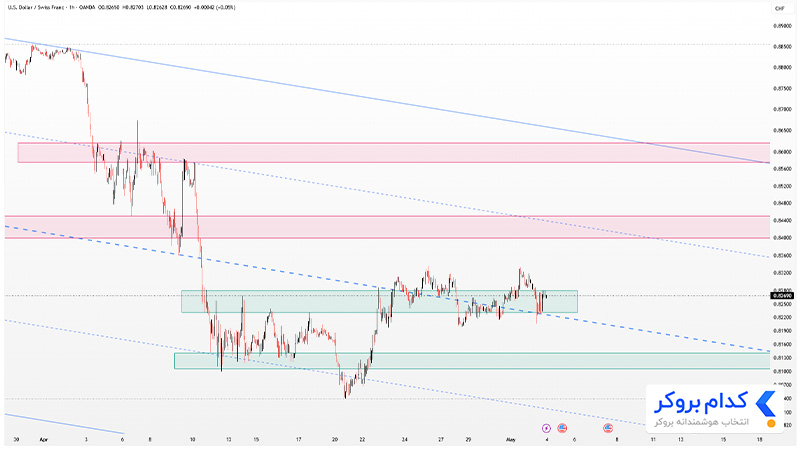Click the 0.88500 price axis label
800x450 pixels.
click(x=782, y=46)
